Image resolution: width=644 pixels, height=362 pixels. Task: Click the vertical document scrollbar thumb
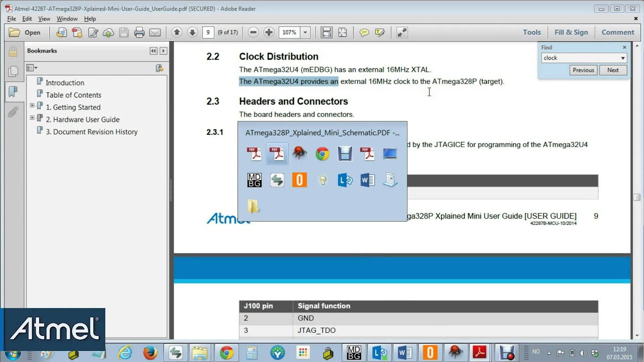pos(637,197)
